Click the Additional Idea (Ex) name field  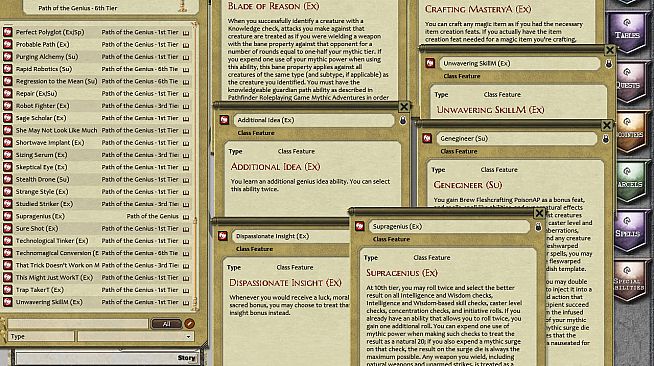(314, 120)
